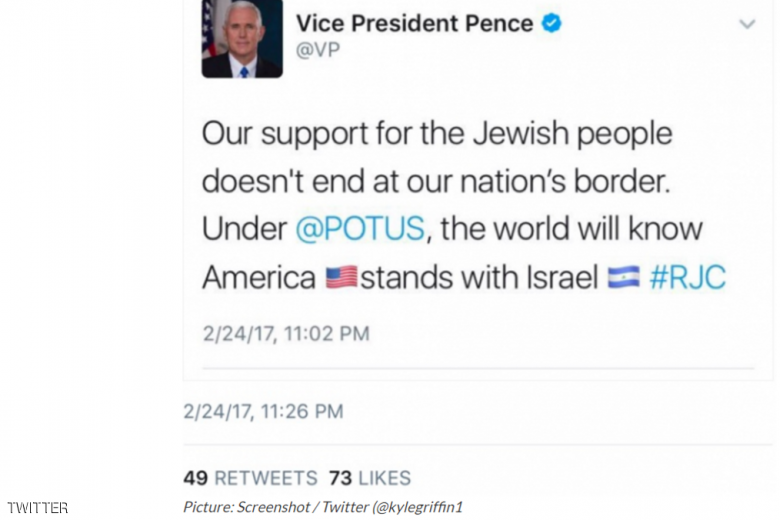
Task: Click the picture credit caption
Action: click(x=322, y=507)
